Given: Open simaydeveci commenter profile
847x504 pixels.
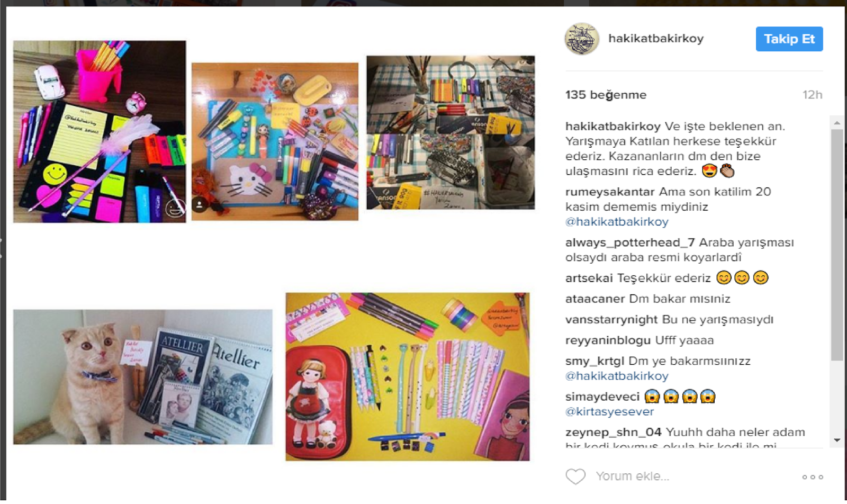Looking at the screenshot, I should tap(602, 397).
